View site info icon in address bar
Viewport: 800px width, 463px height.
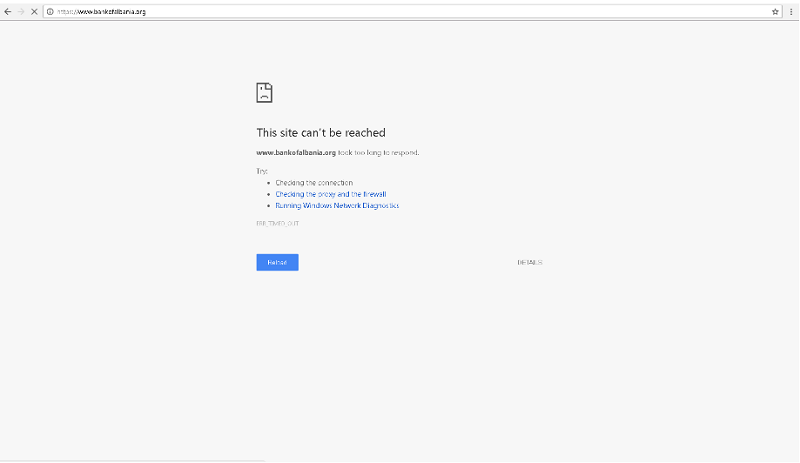[x=50, y=11]
